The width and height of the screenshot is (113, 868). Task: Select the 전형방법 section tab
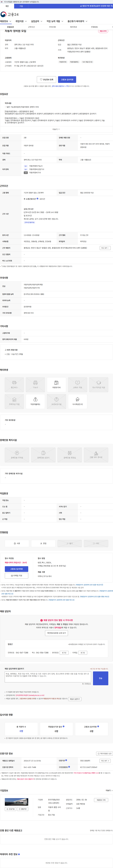(x=94, y=27)
